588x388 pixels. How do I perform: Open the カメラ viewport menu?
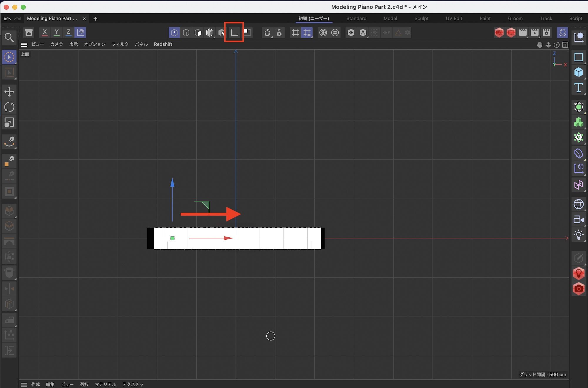[56, 44]
